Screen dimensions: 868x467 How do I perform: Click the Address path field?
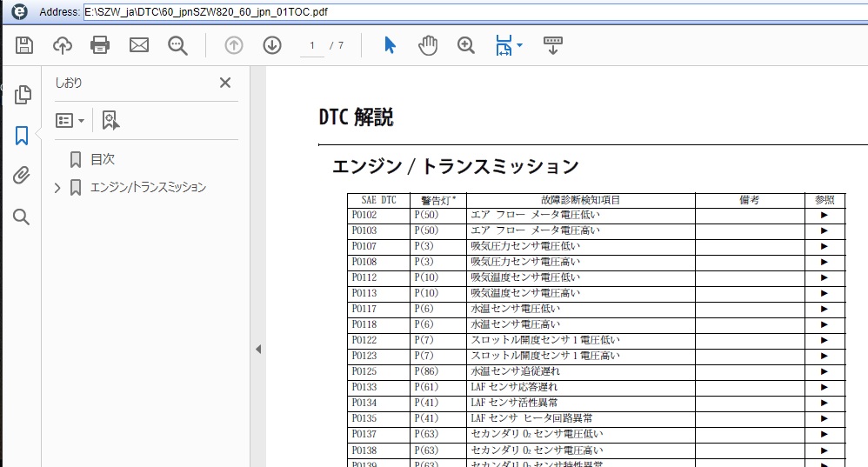point(475,11)
